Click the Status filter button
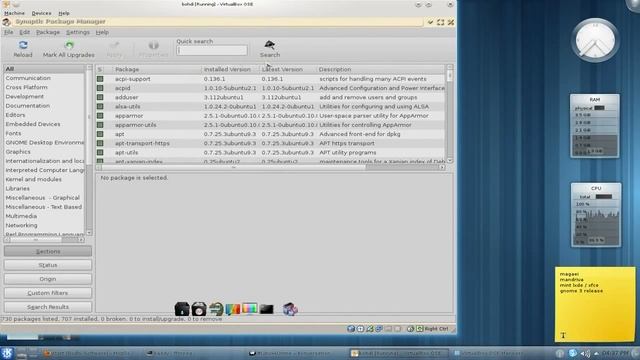Viewport: 640px width, 360px height. pyautogui.click(x=48, y=265)
